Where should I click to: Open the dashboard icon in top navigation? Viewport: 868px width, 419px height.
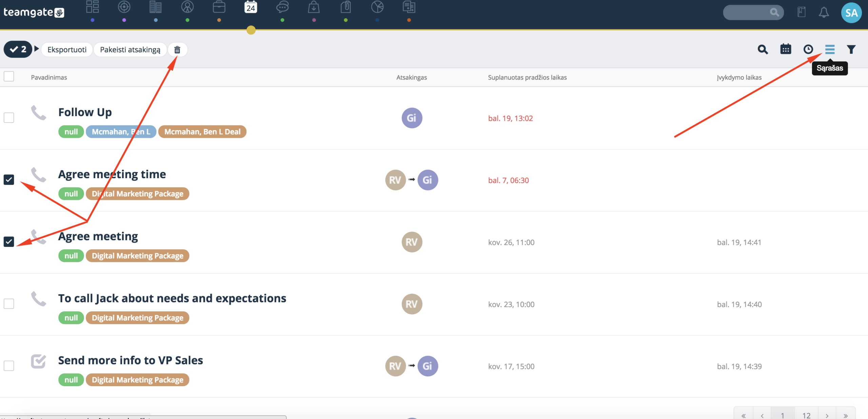click(92, 7)
